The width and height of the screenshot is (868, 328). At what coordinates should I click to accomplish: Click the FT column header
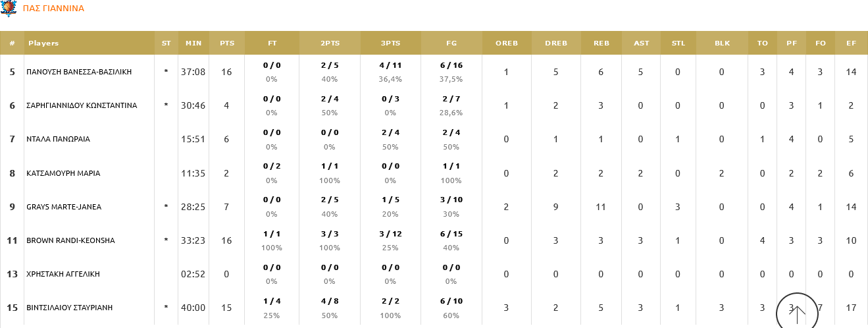pos(272,43)
